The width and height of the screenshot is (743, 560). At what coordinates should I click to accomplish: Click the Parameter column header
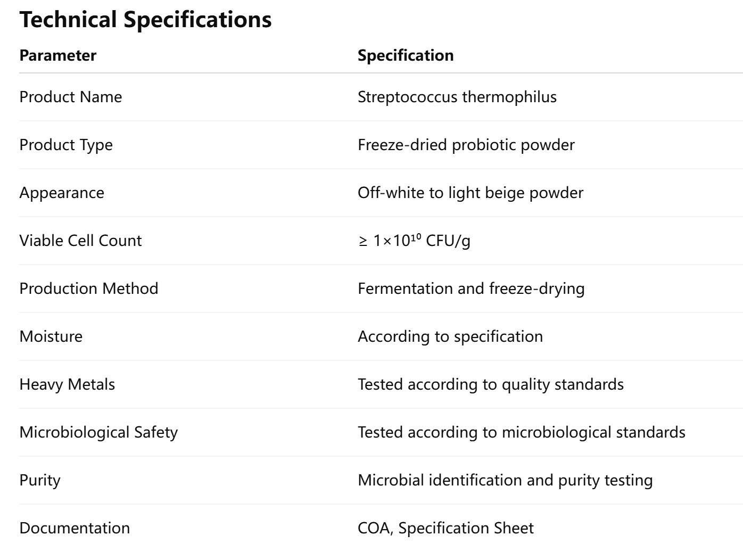point(58,55)
